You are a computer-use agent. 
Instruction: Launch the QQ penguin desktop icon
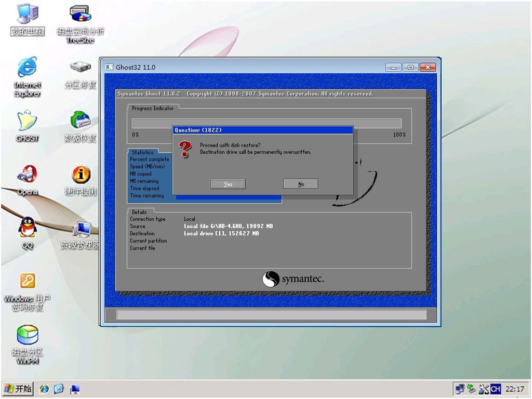(x=27, y=233)
